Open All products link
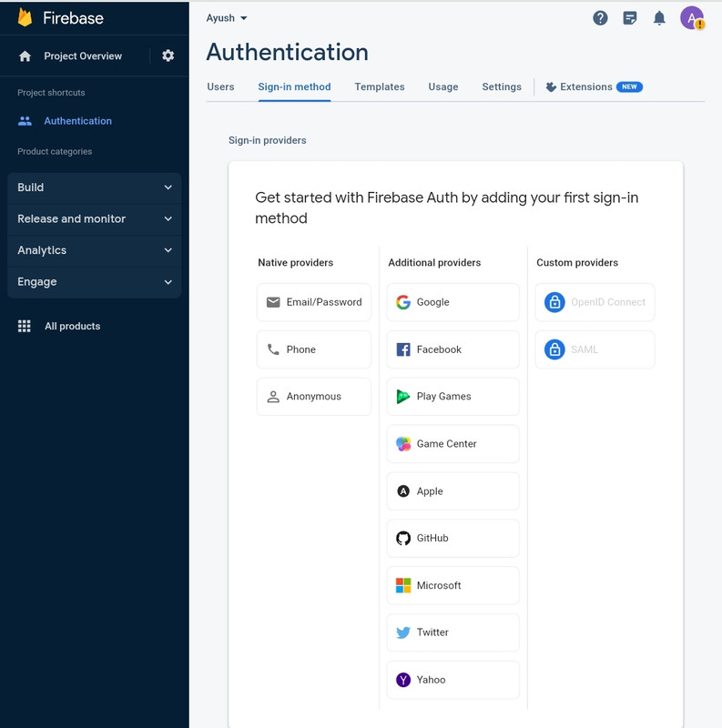This screenshot has width=722, height=728. coord(73,326)
